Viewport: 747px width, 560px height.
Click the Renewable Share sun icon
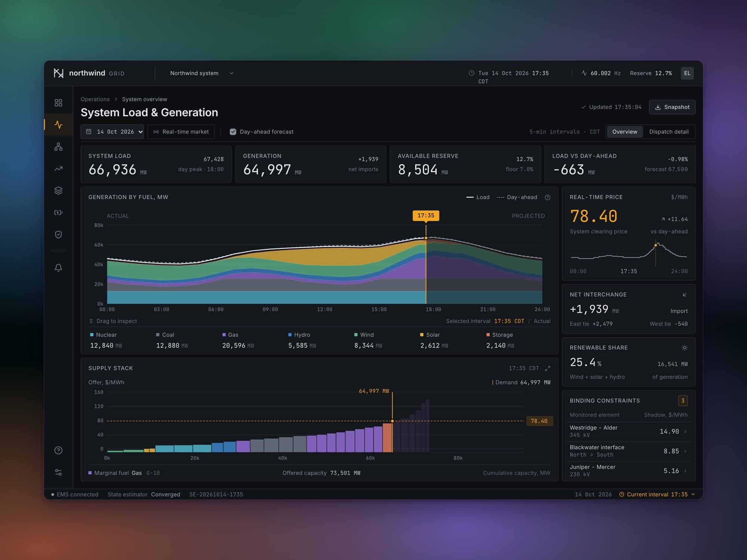tap(684, 348)
